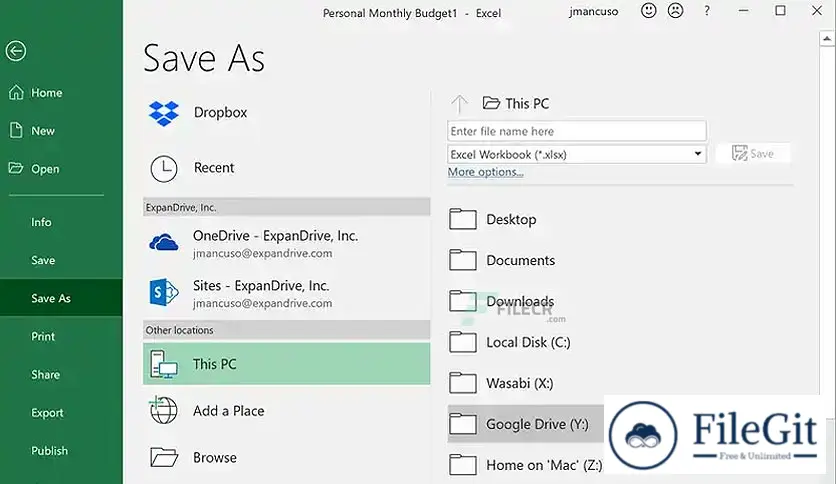Click the This PC label in locations list

click(214, 364)
